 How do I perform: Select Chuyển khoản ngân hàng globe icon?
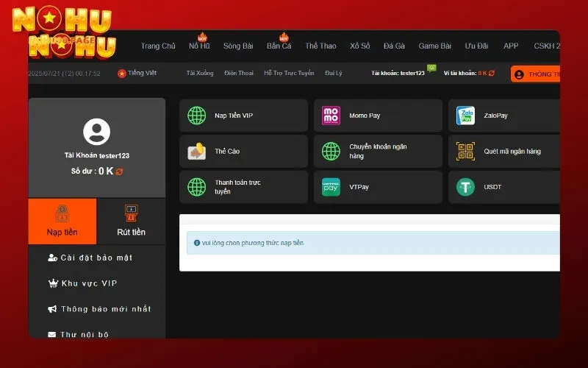331,151
